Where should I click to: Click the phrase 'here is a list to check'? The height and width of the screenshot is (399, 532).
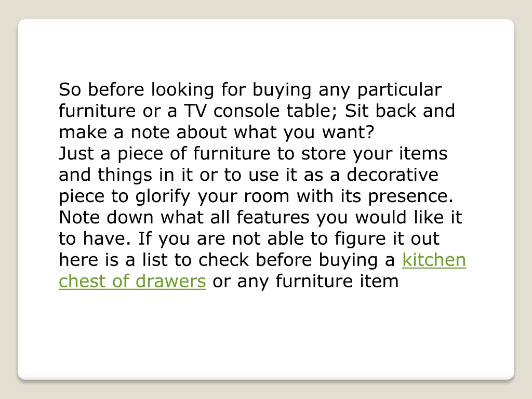(x=154, y=260)
